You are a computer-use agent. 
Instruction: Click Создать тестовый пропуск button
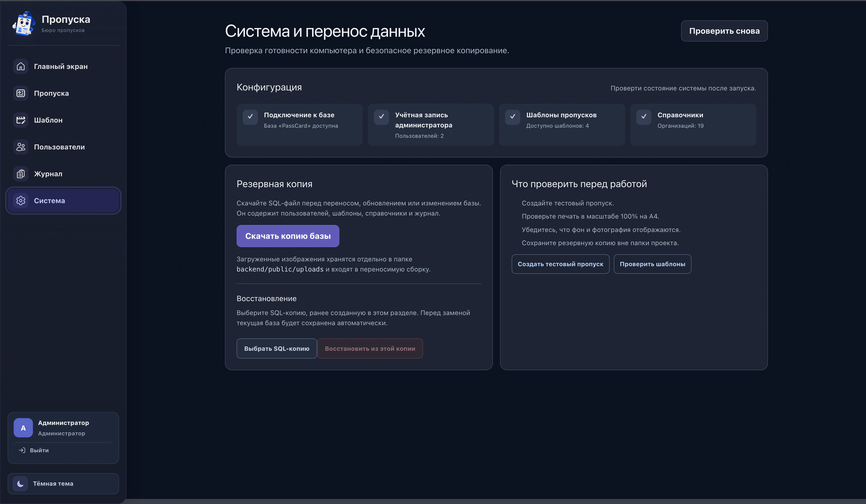560,264
